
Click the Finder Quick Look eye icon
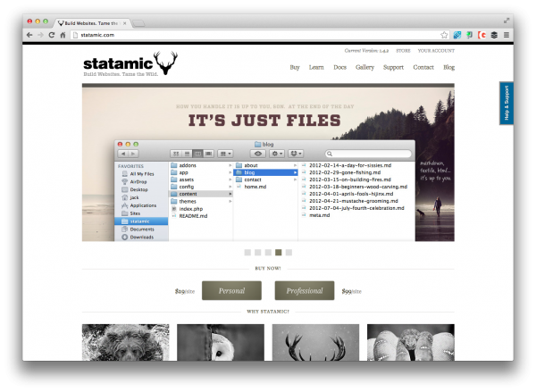[258, 154]
